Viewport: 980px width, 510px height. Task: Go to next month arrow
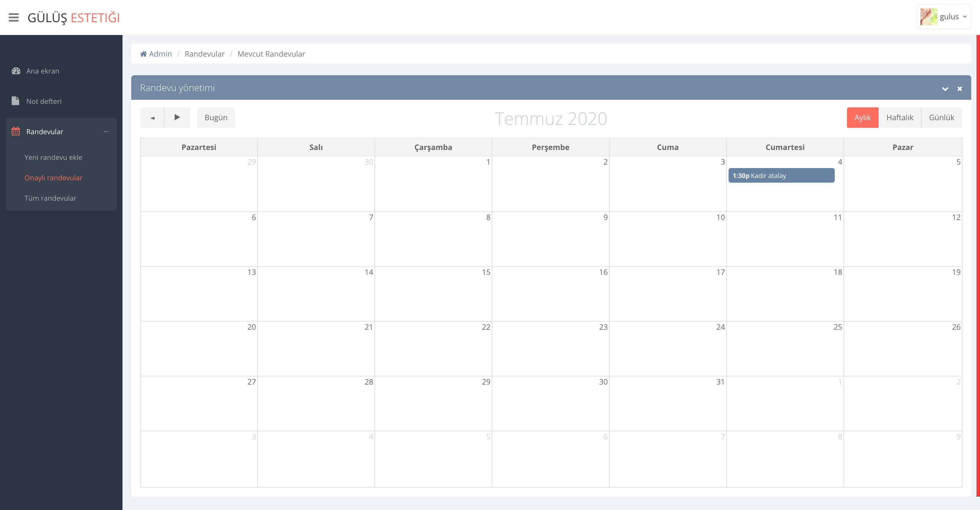tap(177, 118)
